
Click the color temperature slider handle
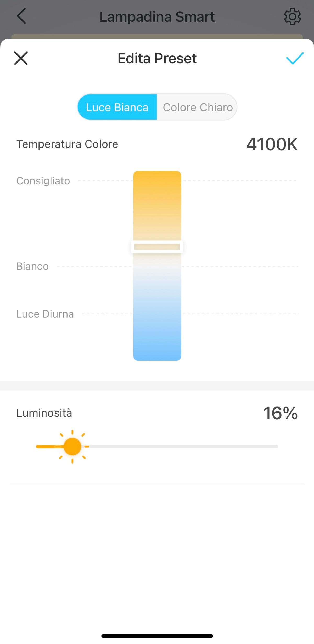click(157, 247)
